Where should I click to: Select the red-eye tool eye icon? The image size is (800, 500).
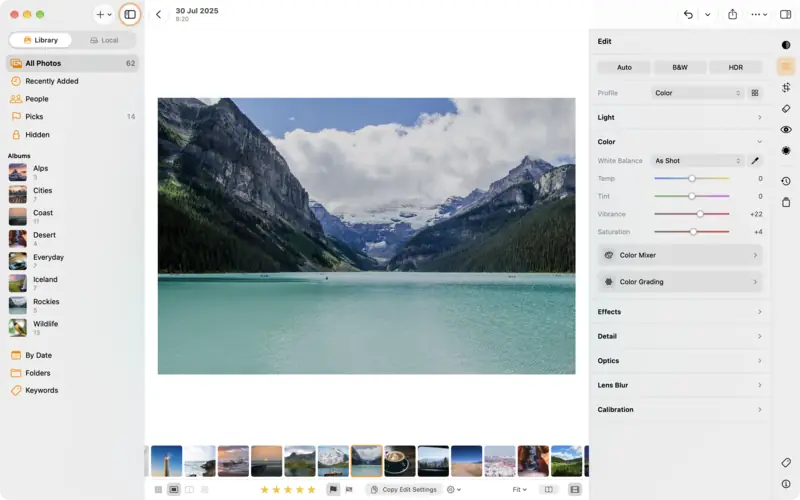(x=786, y=130)
